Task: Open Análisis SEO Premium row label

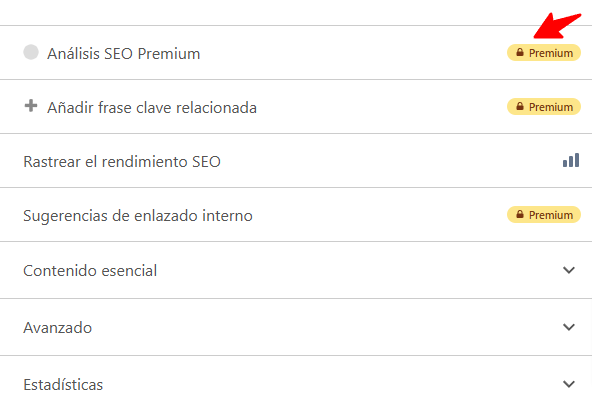Action: 123,54
